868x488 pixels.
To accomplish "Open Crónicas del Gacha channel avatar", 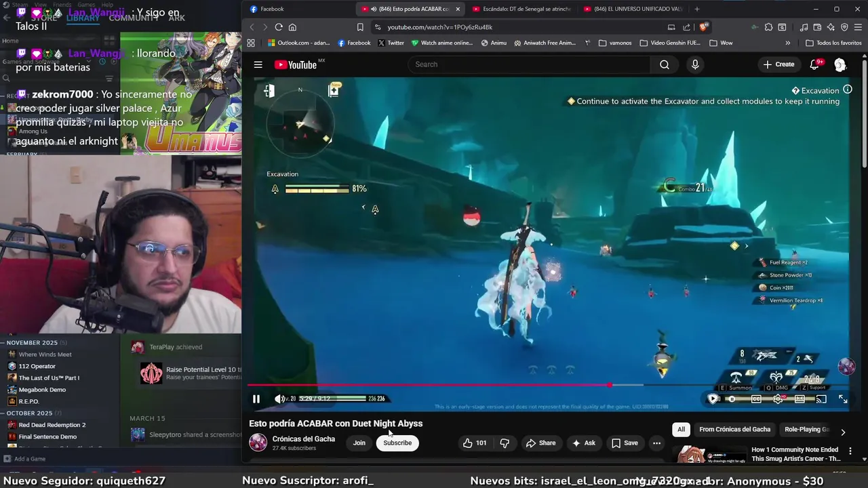I will point(258,443).
